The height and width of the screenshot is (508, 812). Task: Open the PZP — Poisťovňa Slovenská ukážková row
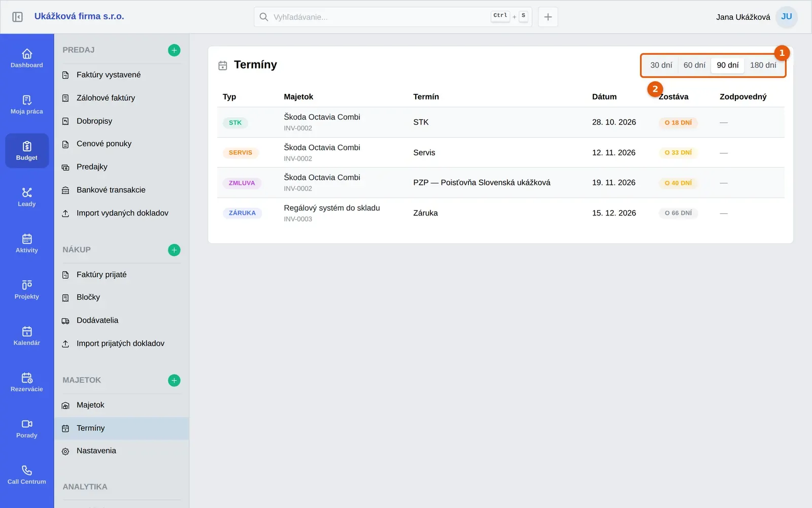coord(501,183)
